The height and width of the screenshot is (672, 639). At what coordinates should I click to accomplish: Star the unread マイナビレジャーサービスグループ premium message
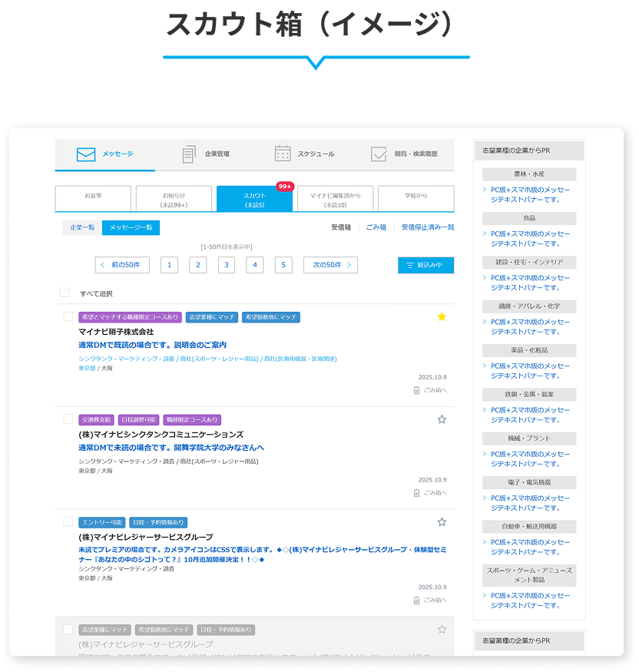pos(442,522)
